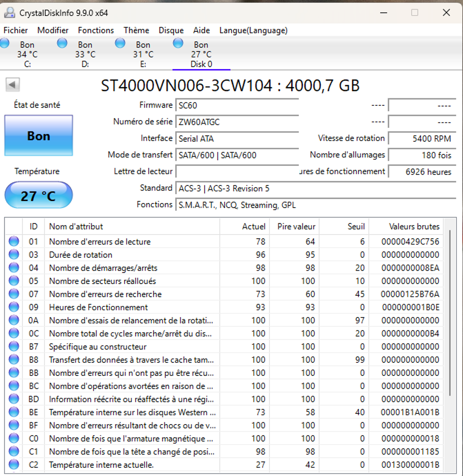Click status orb for Température interne actuelle
Viewport: 463px width, 476px height.
coord(13,464)
